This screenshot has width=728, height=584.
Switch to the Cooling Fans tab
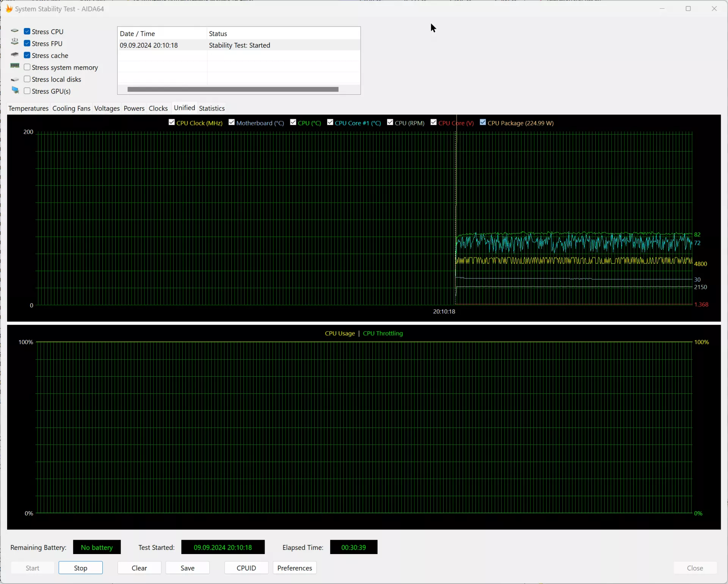click(x=71, y=108)
